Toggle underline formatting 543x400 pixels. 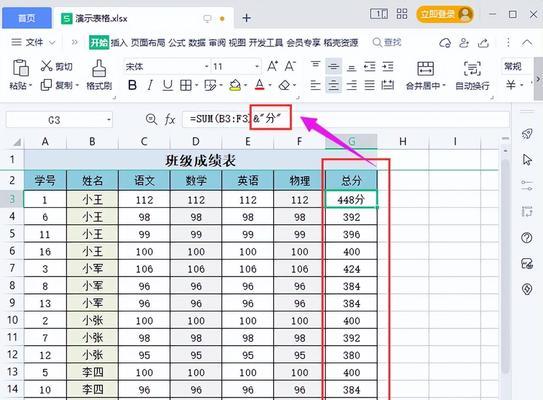pyautogui.click(x=168, y=85)
